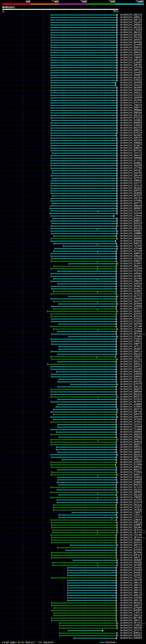Click query end position 563
146x644 pixels.
click(115, 11)
